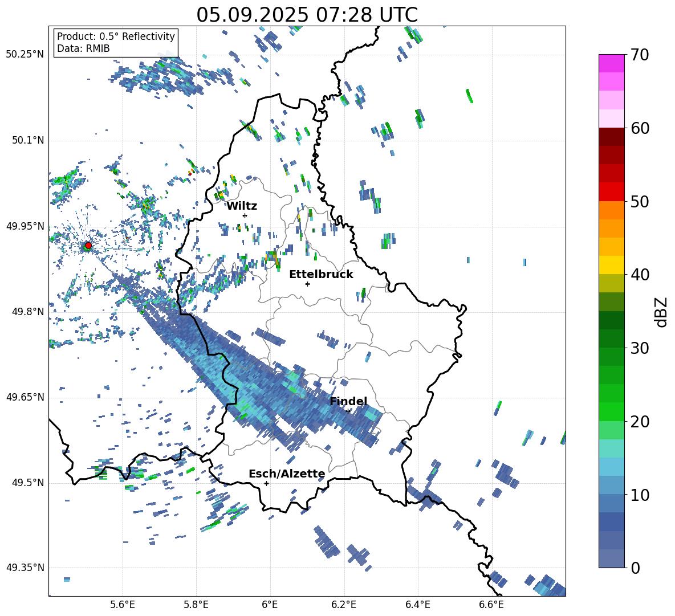Click the bright green colorbar segment at 20
Screen dimensions: 675x616
(x=611, y=411)
